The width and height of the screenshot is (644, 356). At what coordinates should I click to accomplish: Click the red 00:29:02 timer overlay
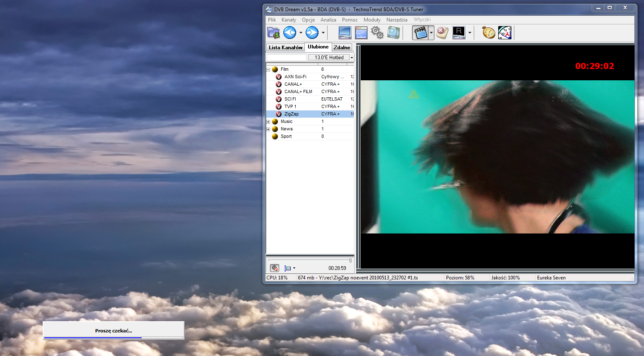[x=594, y=66]
